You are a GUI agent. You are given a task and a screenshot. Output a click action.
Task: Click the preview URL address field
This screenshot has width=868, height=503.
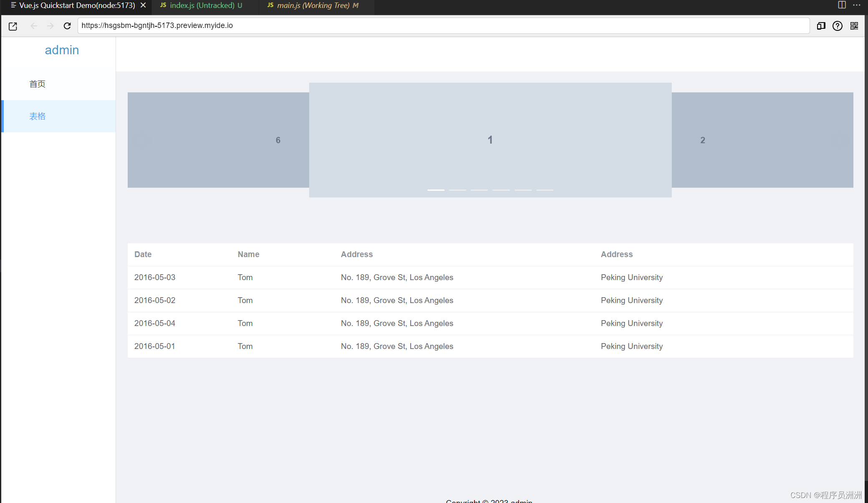pos(442,25)
